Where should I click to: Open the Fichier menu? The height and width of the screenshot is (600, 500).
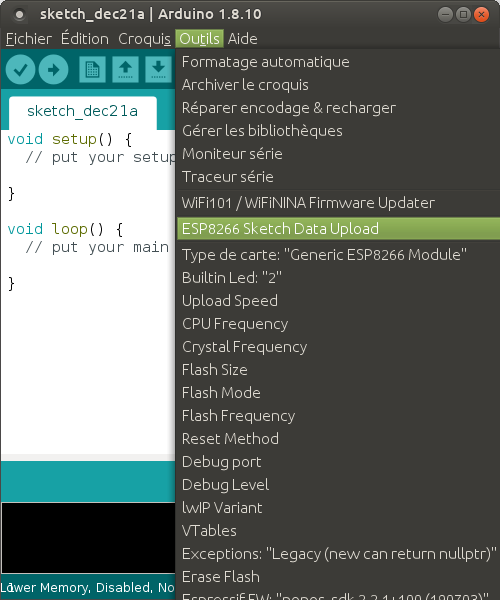click(29, 39)
